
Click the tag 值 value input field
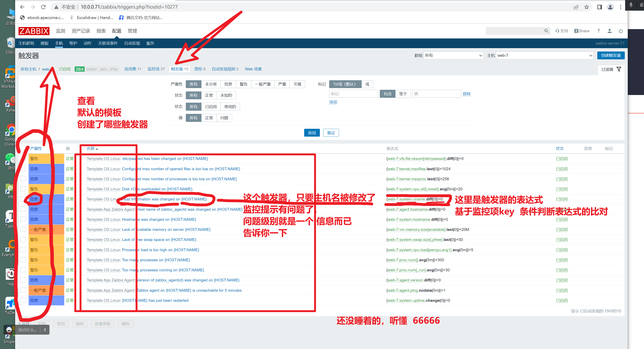tap(436, 94)
